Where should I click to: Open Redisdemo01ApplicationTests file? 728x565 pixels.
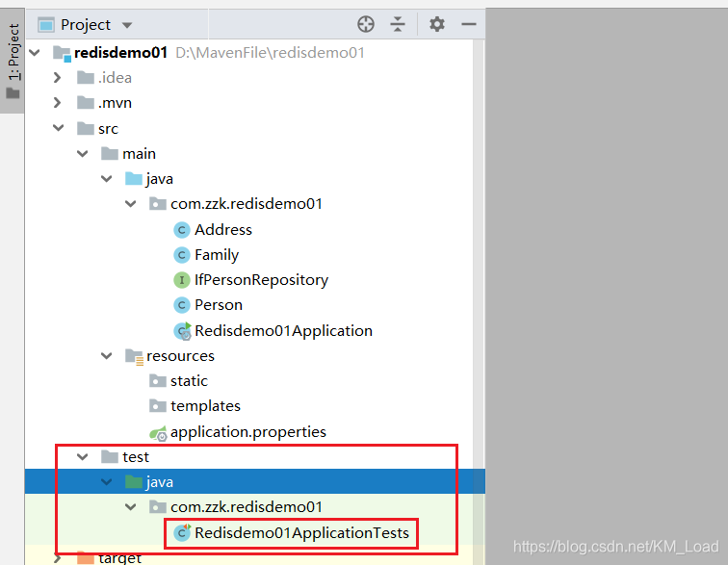tap(301, 533)
